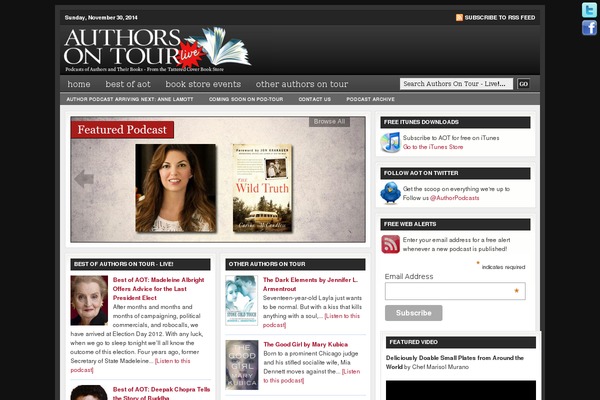600x400 pixels.
Task: Open the Podcast Archive submenu item
Action: pyautogui.click(x=370, y=99)
